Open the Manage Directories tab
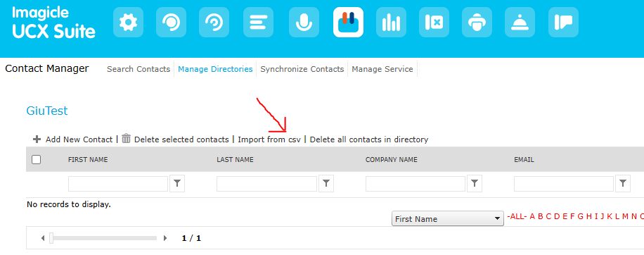 (x=215, y=69)
